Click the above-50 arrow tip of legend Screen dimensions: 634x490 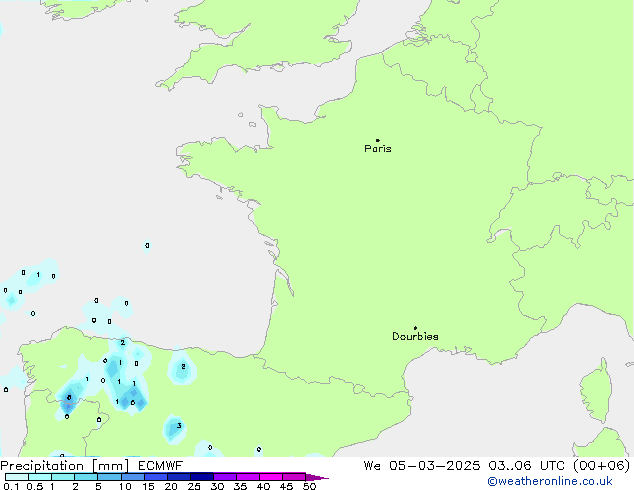click(x=317, y=477)
